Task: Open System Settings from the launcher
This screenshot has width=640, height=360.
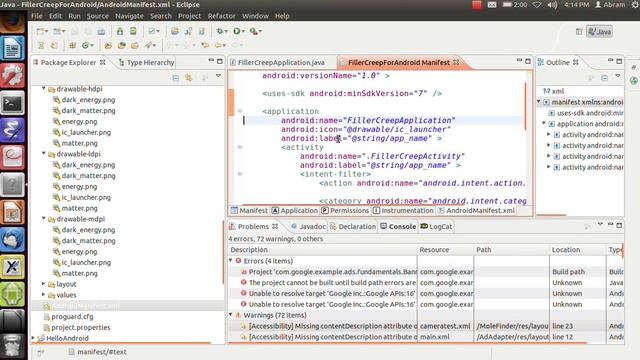Action: pos(12,75)
